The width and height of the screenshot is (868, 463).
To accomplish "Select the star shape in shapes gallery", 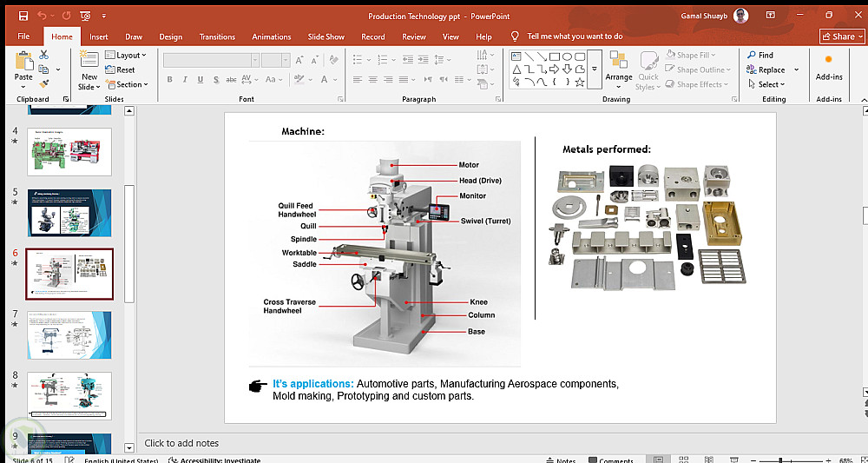I will click(580, 83).
